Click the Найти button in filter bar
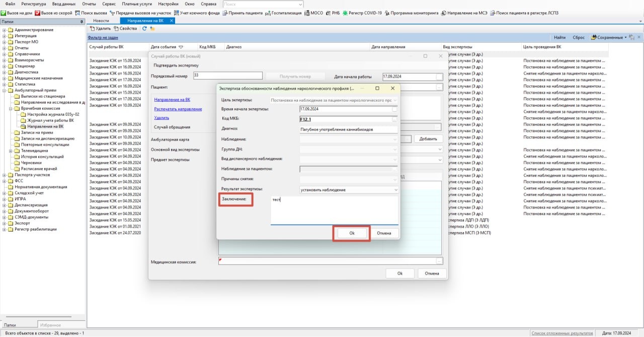Screen dimensions: 644x337 [x=559, y=37]
